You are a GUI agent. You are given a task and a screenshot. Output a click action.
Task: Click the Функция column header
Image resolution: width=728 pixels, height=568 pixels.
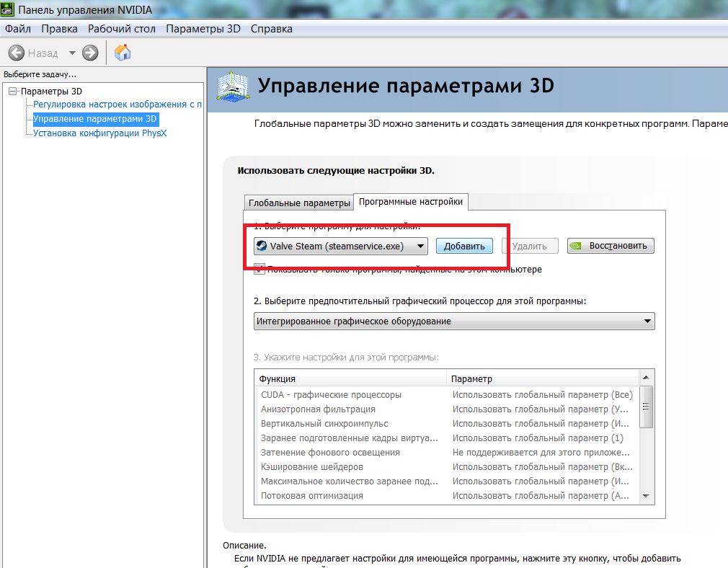[x=350, y=379]
